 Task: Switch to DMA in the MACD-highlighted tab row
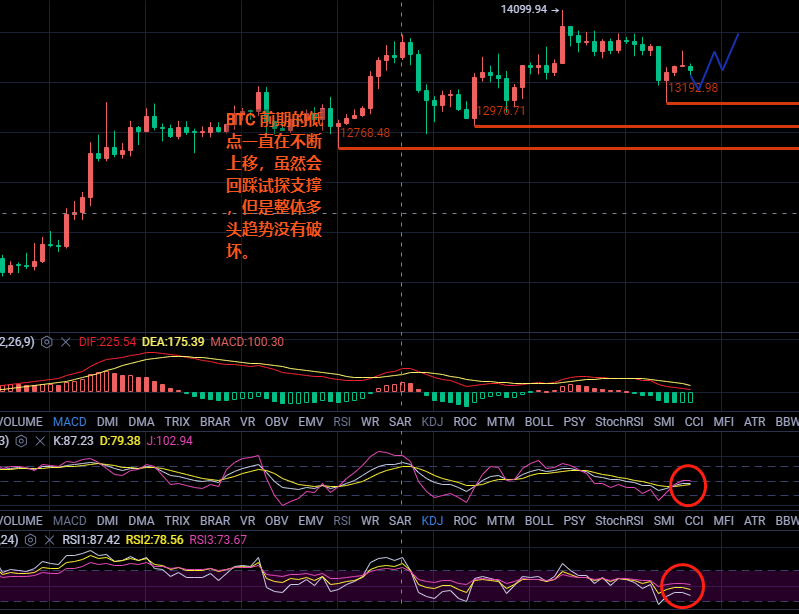tap(141, 422)
